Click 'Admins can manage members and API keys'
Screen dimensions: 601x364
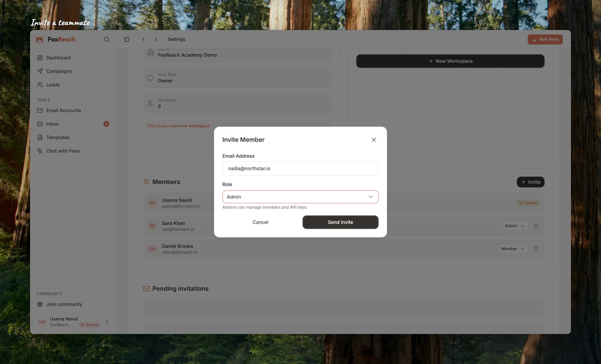point(264,207)
